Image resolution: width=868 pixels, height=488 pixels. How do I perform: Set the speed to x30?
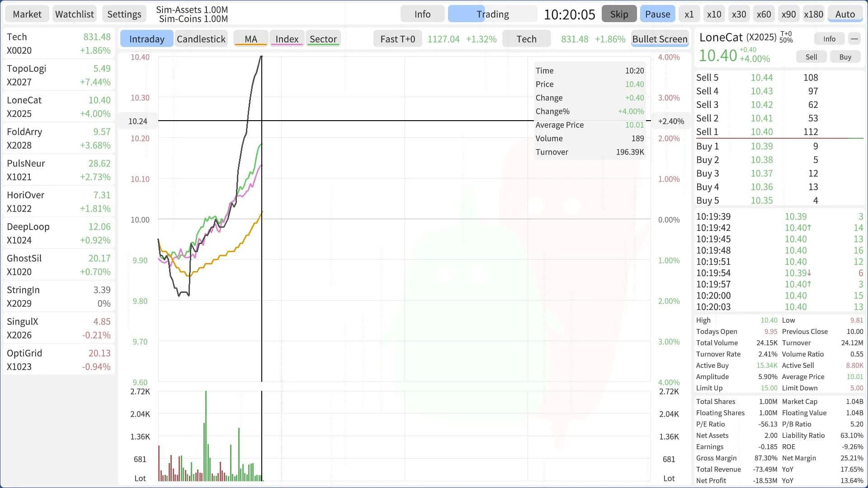[739, 14]
